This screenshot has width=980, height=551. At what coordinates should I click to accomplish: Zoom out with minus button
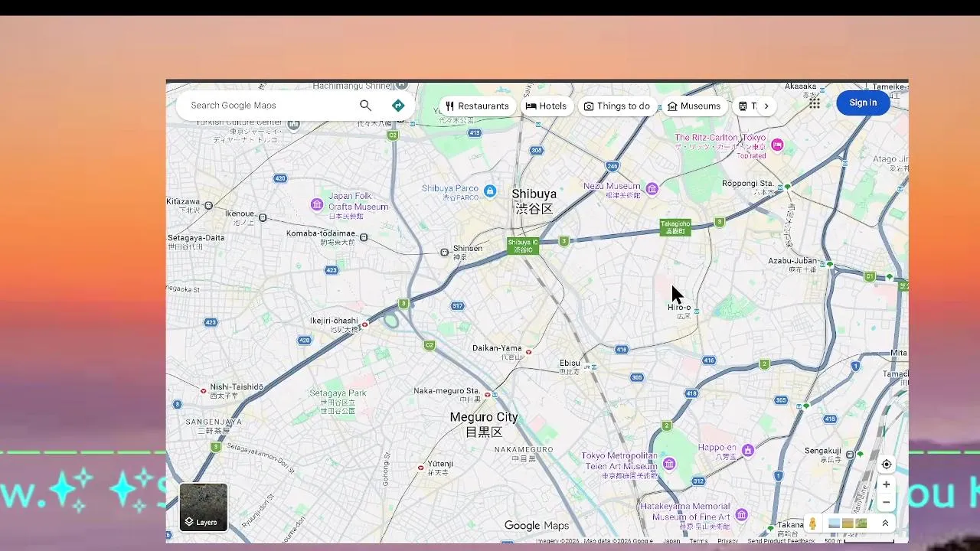click(886, 503)
